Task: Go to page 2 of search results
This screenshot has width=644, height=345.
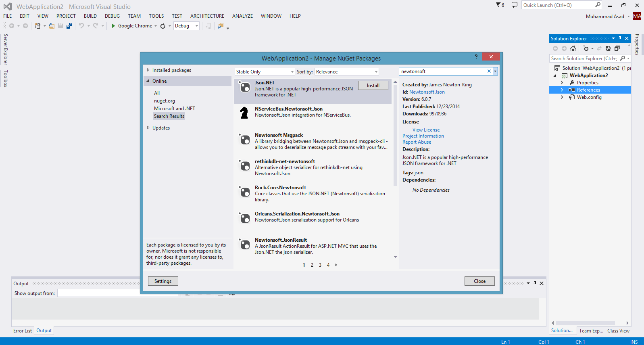Action: (x=312, y=265)
